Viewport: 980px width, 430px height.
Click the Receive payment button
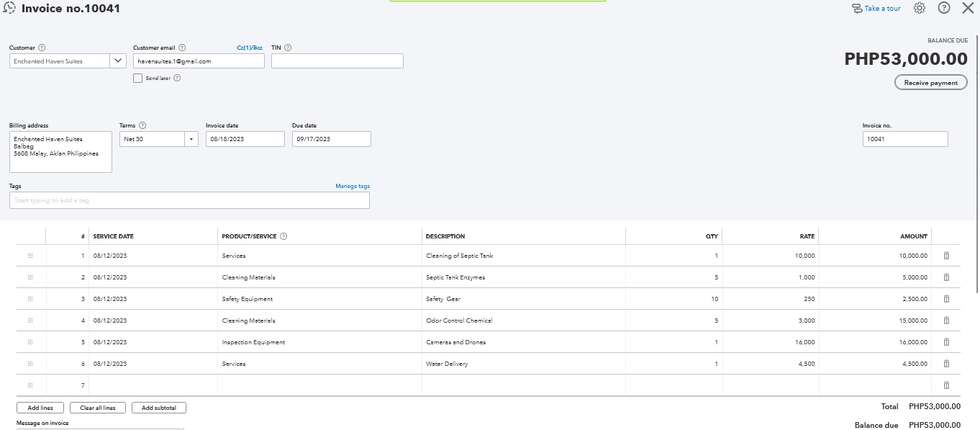click(930, 83)
